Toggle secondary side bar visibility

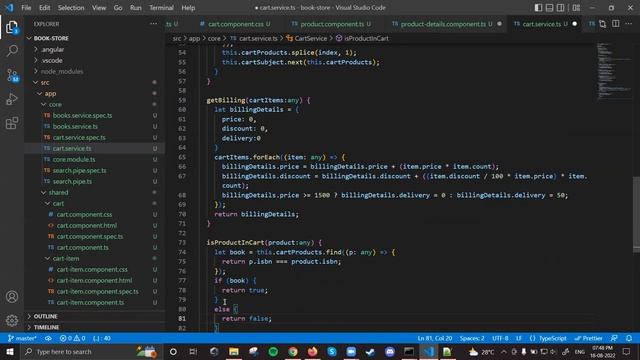tap(561, 8)
